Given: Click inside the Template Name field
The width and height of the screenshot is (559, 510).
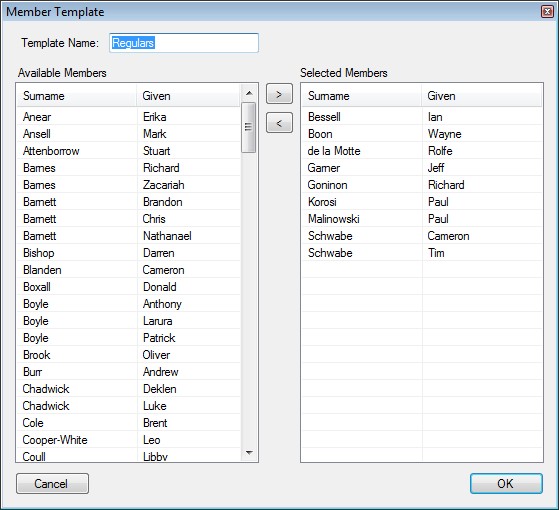Looking at the screenshot, I should [184, 43].
